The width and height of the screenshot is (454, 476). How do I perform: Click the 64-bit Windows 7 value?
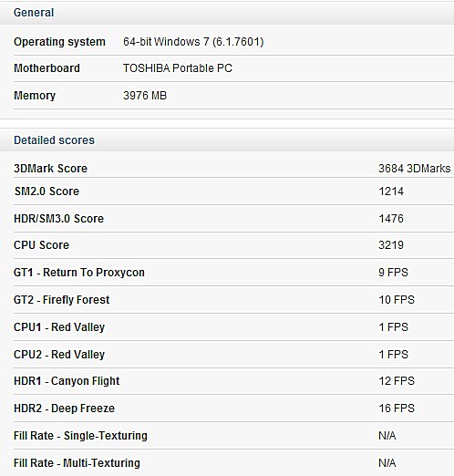coord(193,42)
